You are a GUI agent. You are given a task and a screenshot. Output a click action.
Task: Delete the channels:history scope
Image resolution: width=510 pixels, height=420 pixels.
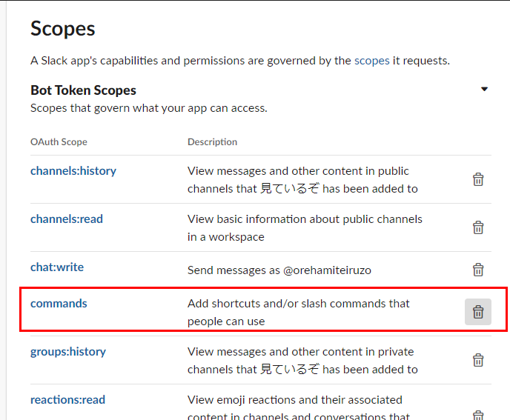pos(478,179)
